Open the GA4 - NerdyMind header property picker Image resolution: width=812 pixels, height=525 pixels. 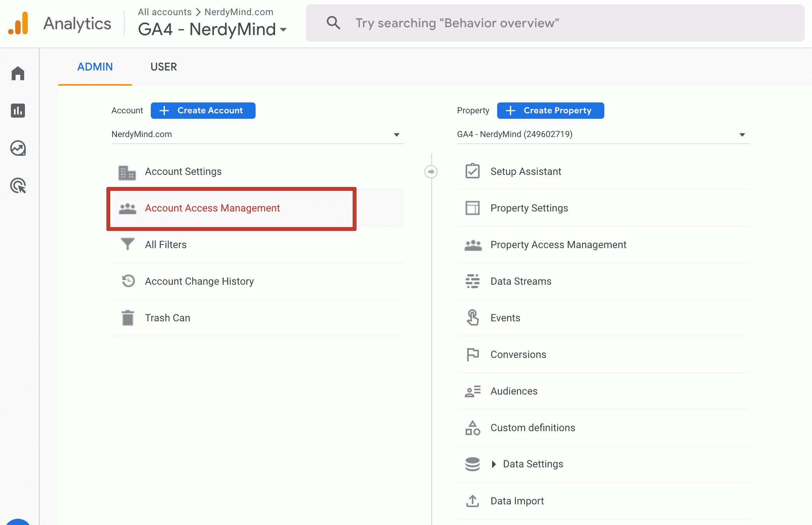212,29
